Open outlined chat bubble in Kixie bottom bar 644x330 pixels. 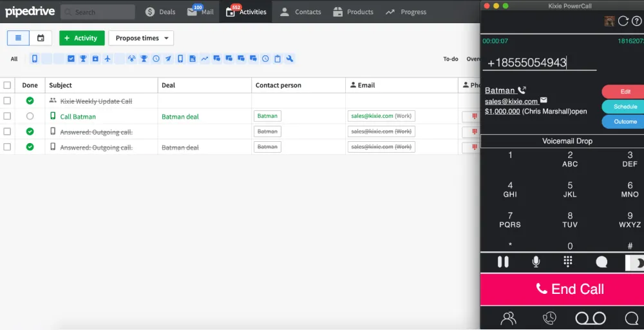tap(632, 318)
